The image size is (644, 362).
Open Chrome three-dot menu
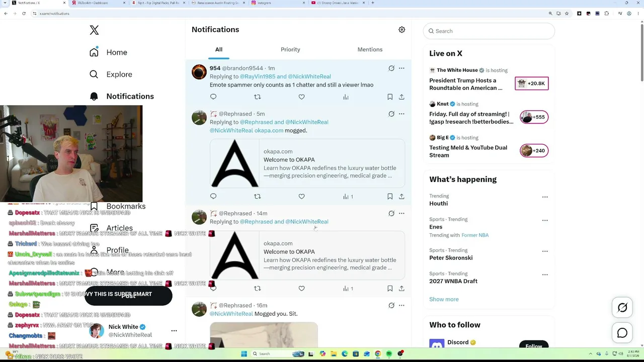(637, 14)
